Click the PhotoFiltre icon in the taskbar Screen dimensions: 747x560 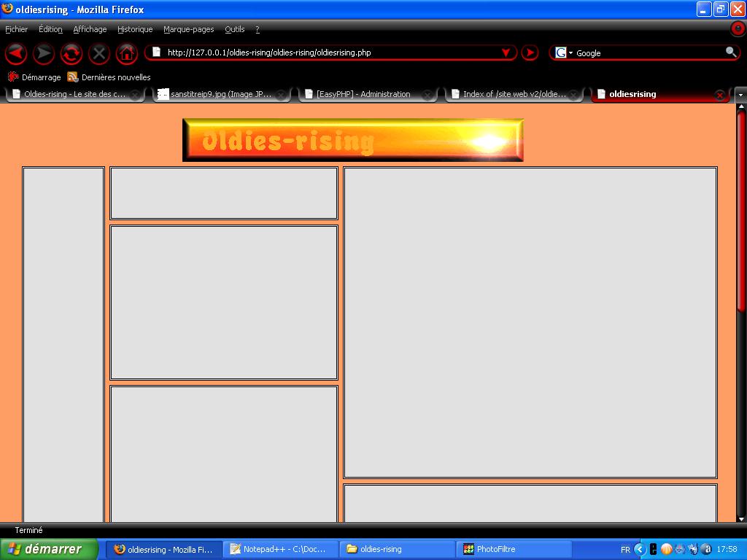coord(469,549)
